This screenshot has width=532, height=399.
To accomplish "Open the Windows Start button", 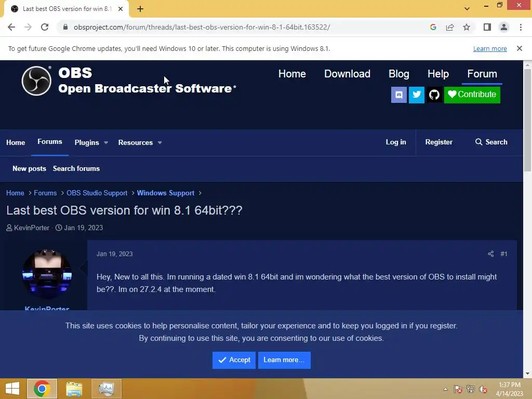I will [x=12, y=389].
